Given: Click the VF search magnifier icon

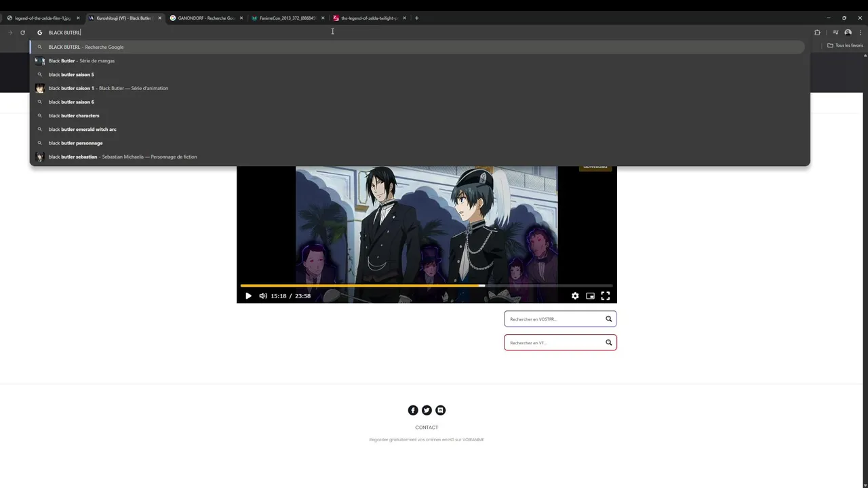Looking at the screenshot, I should point(608,342).
